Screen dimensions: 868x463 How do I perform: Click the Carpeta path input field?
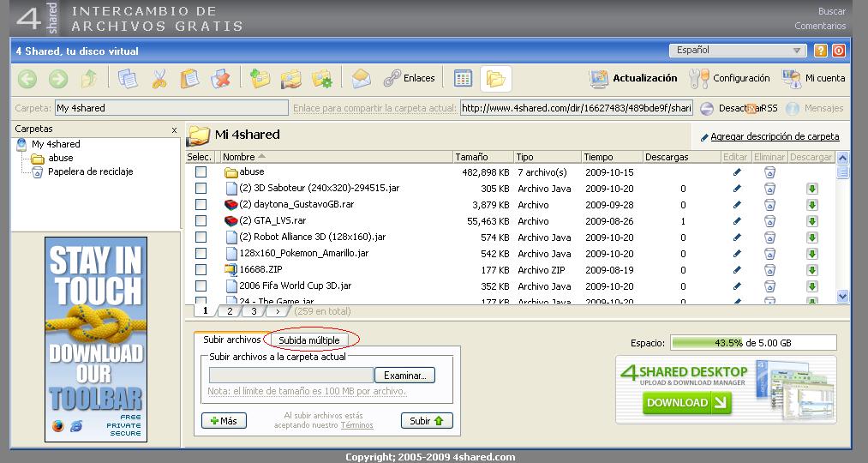pos(171,108)
